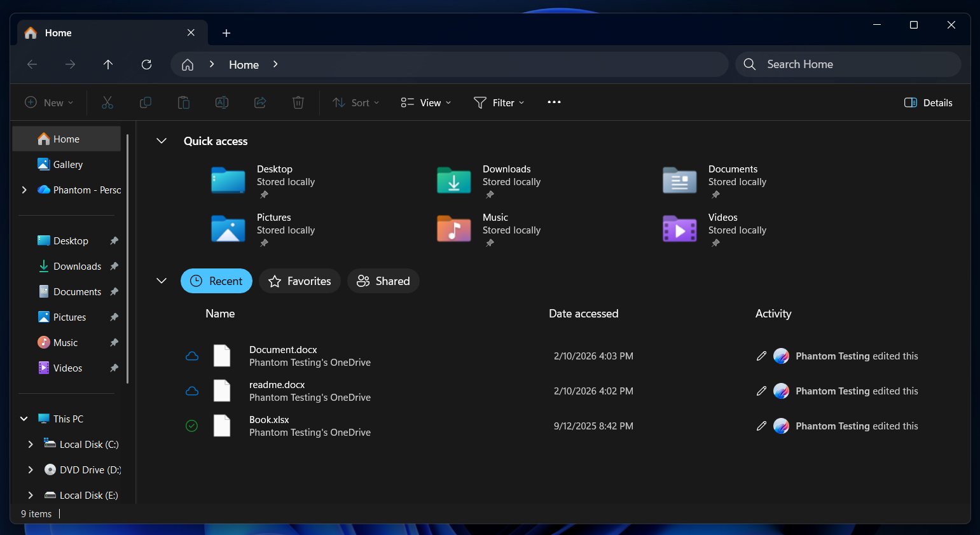The image size is (980, 535).
Task: Click the Delete trash icon
Action: [298, 102]
